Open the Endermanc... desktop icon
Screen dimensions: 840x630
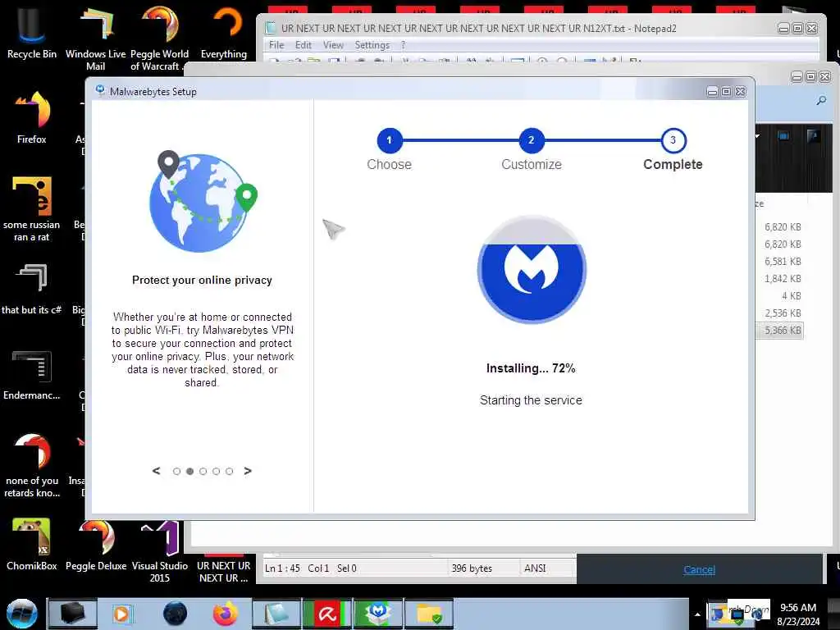tap(31, 375)
